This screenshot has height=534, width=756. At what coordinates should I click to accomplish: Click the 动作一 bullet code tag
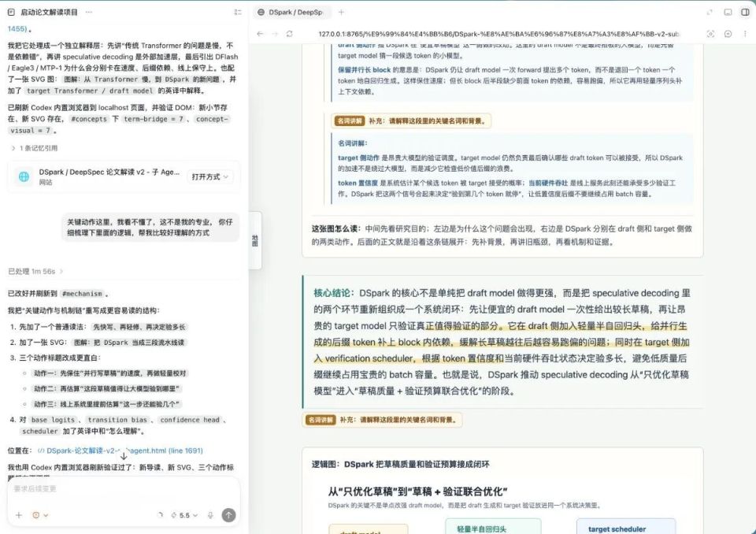(109, 373)
